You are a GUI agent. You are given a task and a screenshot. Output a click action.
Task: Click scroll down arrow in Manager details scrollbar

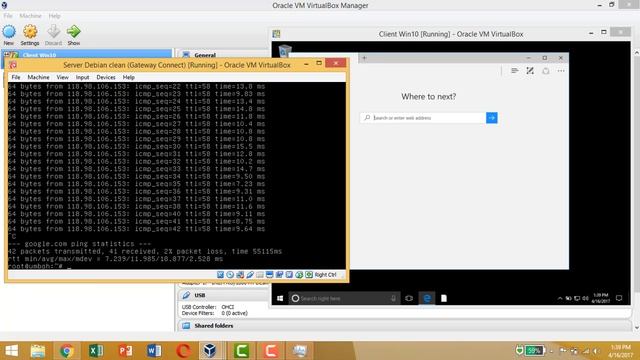tap(636, 327)
